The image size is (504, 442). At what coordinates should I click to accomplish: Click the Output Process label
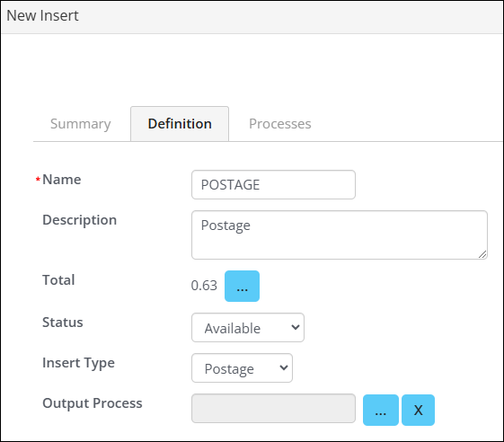(x=93, y=403)
